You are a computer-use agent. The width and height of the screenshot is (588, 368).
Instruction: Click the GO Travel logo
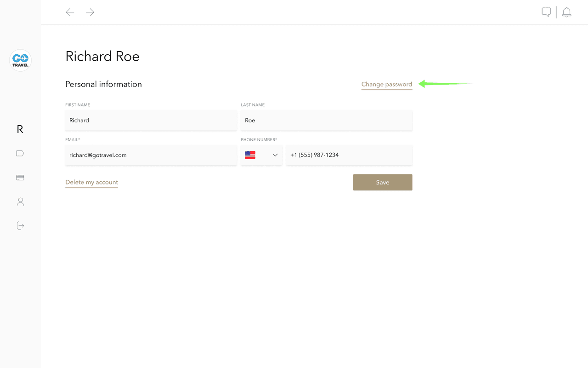pyautogui.click(x=20, y=60)
